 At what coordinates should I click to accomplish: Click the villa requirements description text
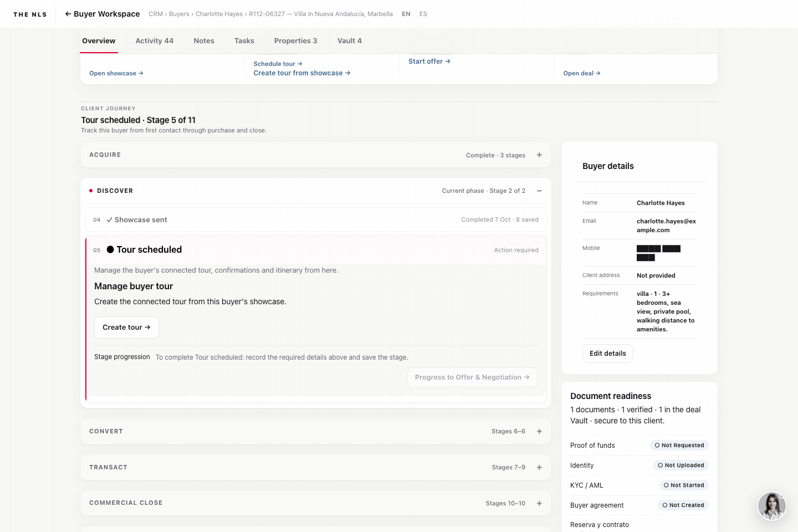(x=666, y=311)
